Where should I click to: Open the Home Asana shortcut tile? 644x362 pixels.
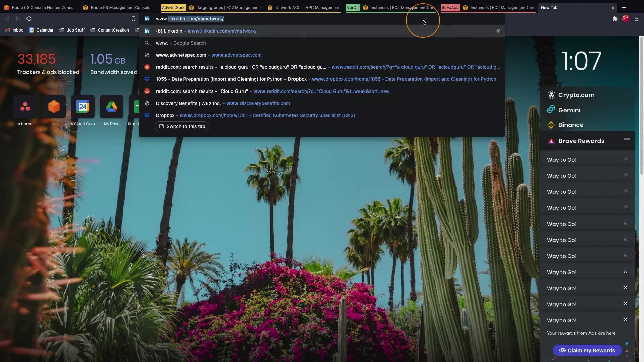25,107
